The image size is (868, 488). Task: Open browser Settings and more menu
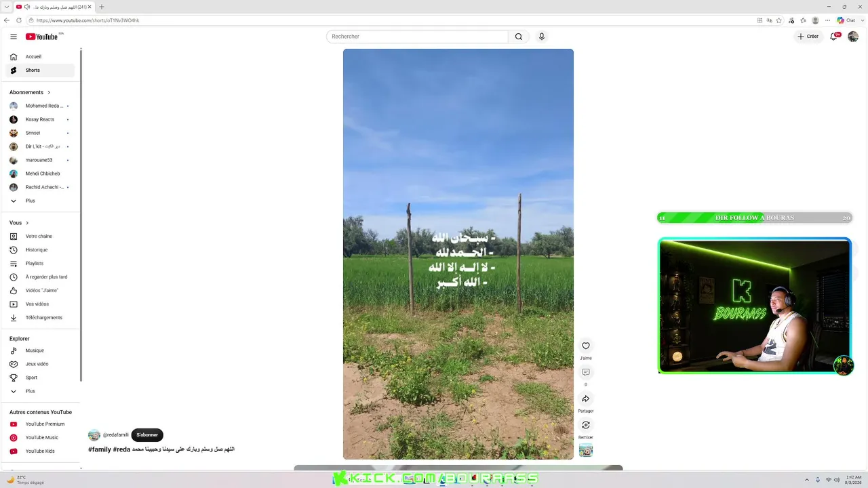point(828,20)
